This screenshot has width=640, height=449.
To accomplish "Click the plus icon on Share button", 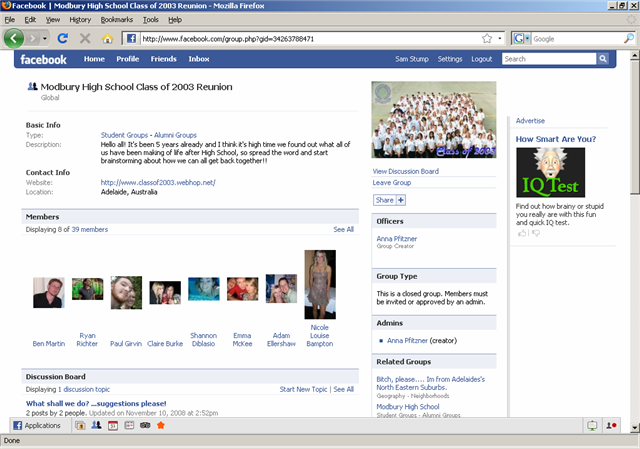I will tap(401, 200).
